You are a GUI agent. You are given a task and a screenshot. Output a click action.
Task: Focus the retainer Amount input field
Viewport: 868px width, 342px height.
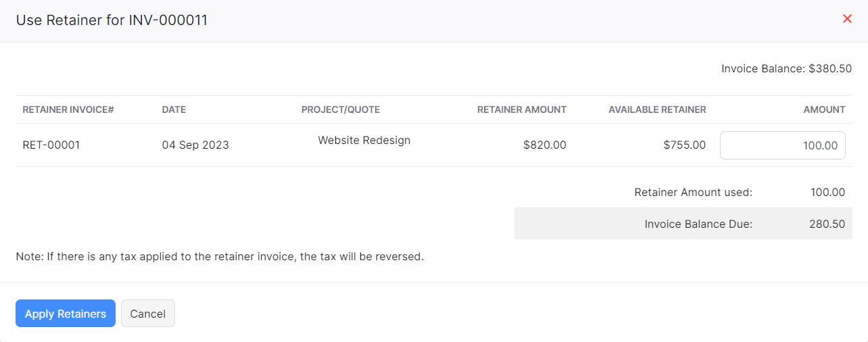point(782,145)
